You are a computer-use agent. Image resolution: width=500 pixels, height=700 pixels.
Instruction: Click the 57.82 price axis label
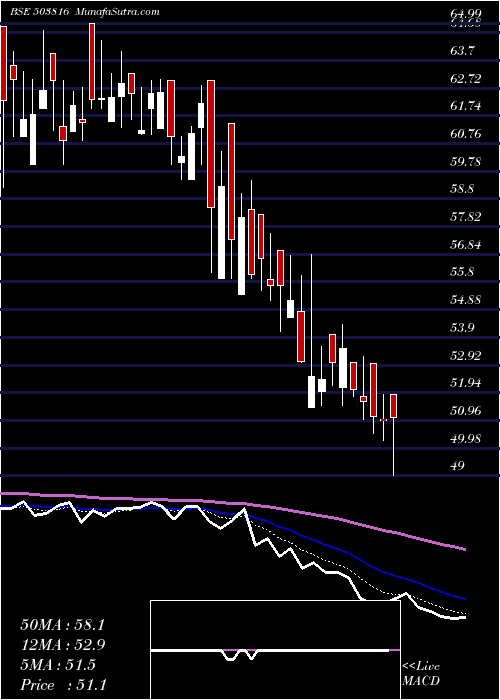467,217
